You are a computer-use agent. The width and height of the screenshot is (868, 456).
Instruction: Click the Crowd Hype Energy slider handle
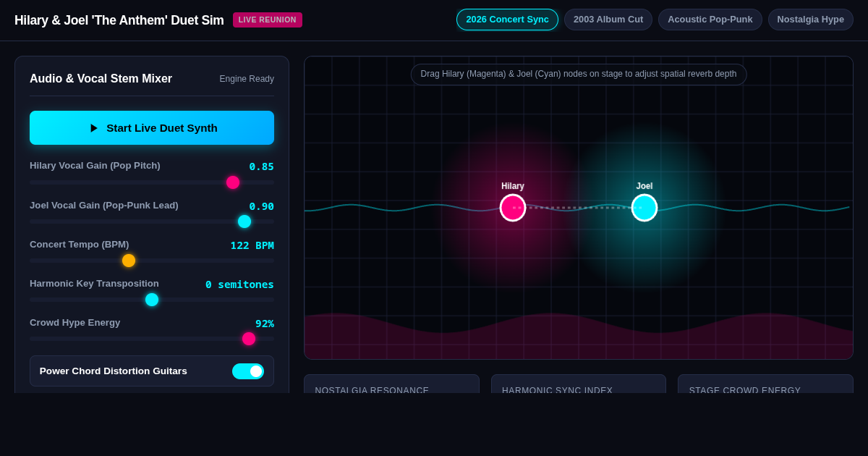point(249,339)
